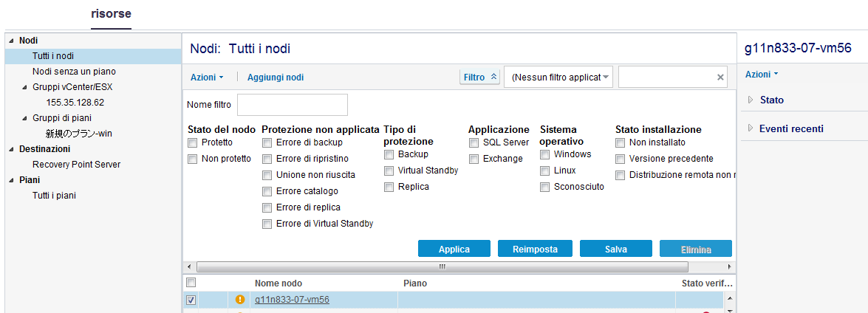The image size is (868, 313).
Task: Open Recovery Point Server destination
Action: click(x=76, y=165)
